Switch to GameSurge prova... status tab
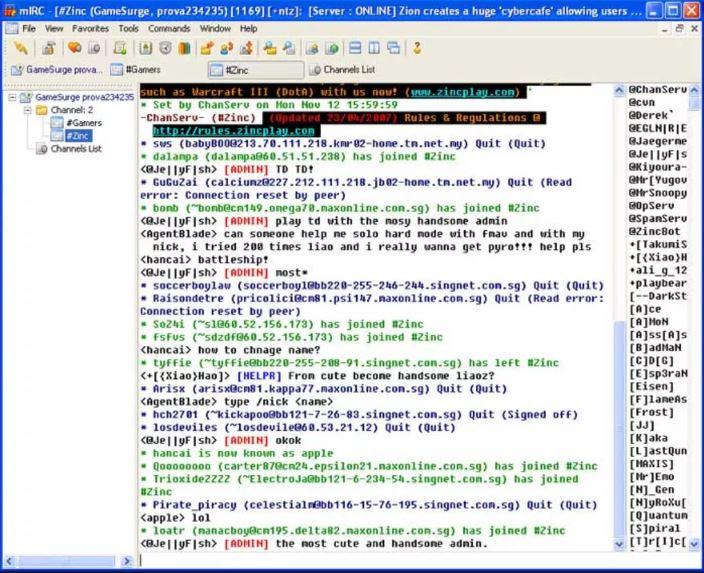Screen dimensions: 704x573 coord(57,70)
